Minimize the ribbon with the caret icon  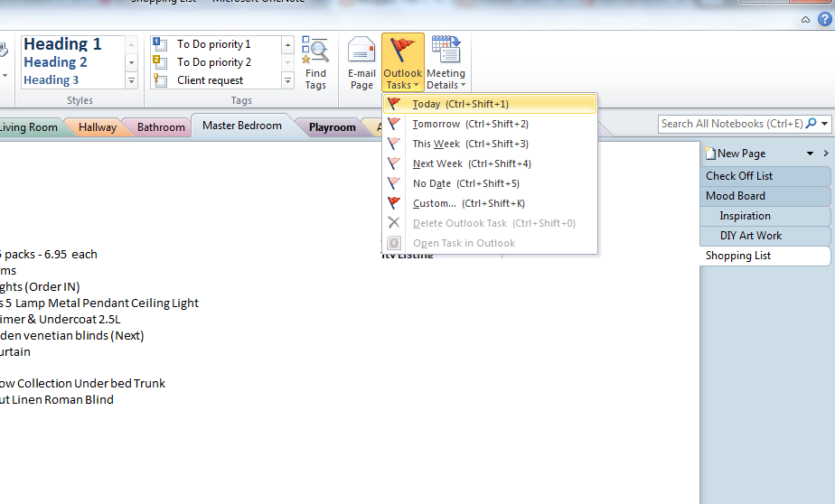[805, 20]
